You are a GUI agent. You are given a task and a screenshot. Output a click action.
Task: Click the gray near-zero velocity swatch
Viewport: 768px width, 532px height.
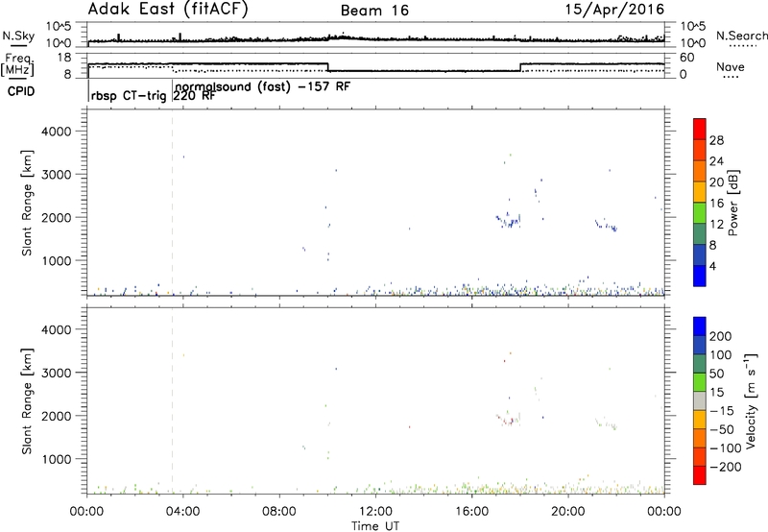pyautogui.click(x=700, y=400)
